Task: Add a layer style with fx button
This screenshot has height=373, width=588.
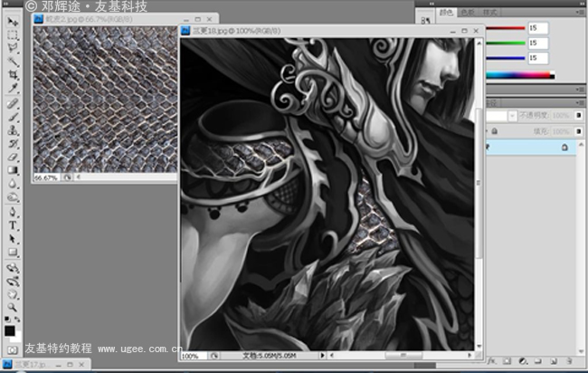Action: point(491,361)
